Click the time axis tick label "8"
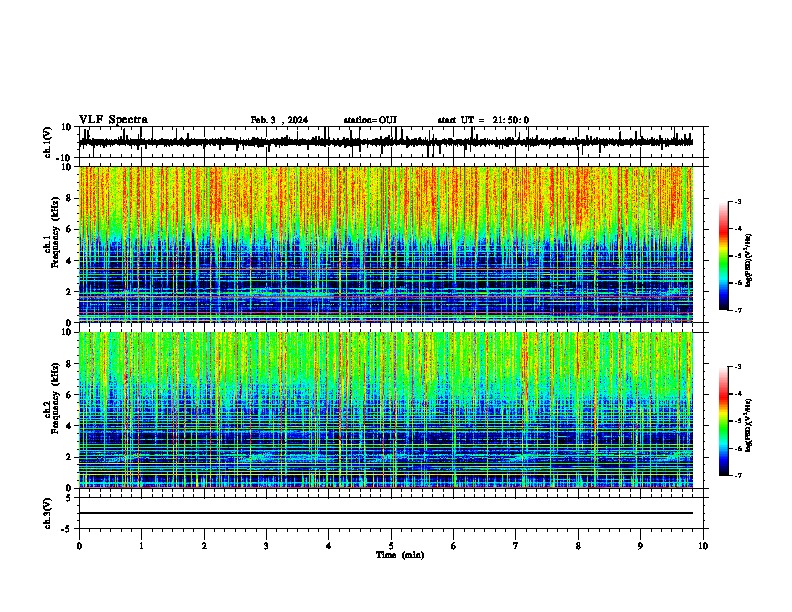Screen dimensions: 792x612 578,546
